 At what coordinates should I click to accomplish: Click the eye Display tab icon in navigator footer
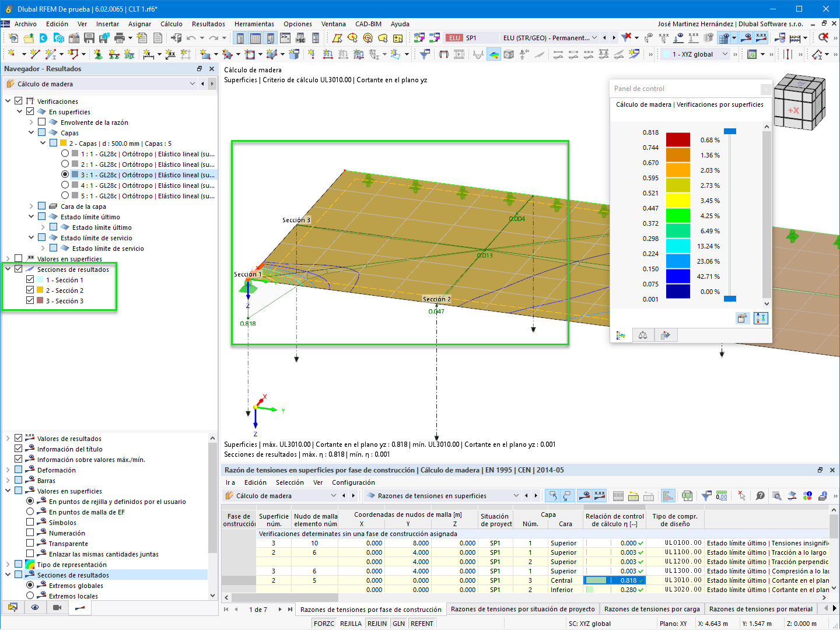pos(35,607)
